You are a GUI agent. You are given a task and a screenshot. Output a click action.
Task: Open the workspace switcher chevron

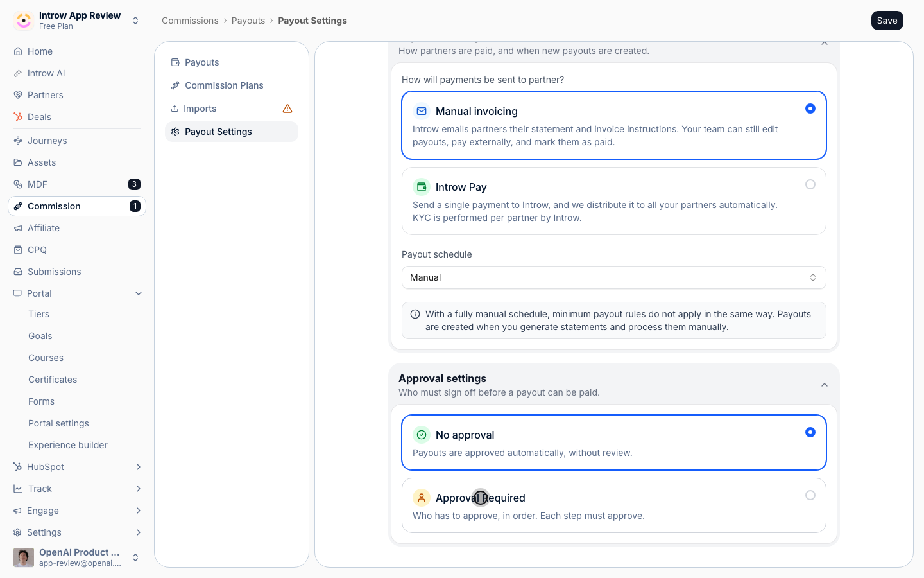tap(135, 21)
